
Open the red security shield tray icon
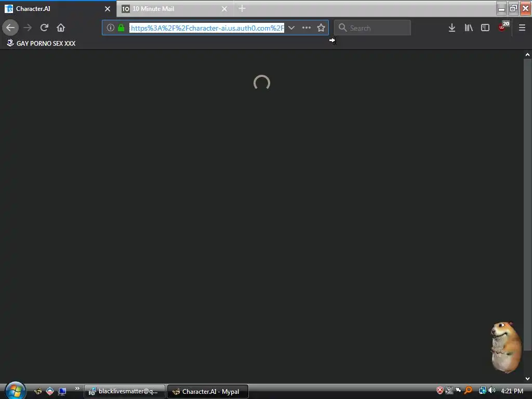[x=440, y=391]
